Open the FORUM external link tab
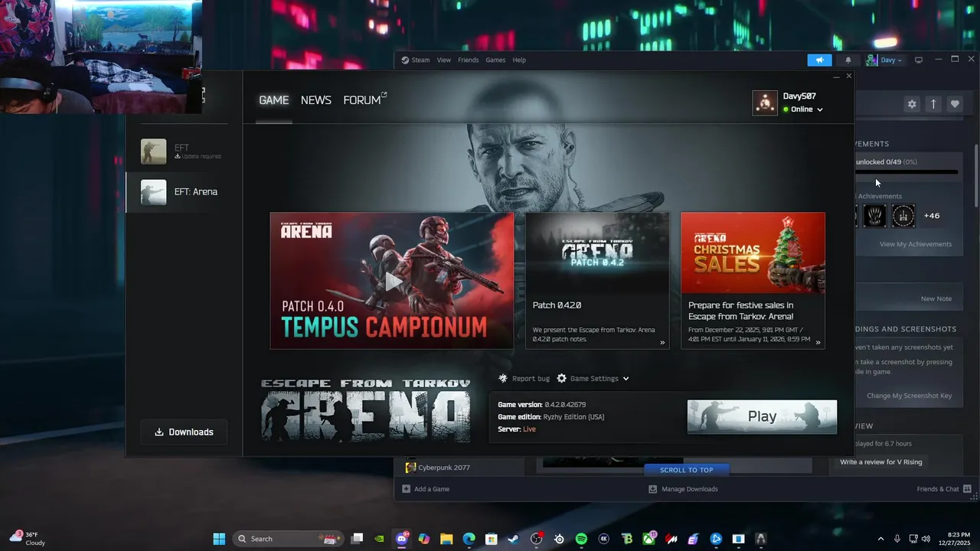The width and height of the screenshot is (980, 551). pos(364,100)
